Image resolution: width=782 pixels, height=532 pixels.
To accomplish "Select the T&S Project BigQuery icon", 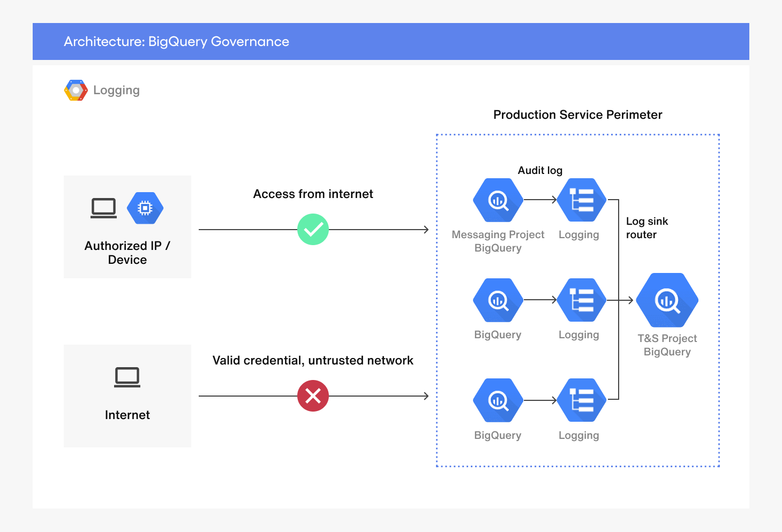I will pos(667,300).
